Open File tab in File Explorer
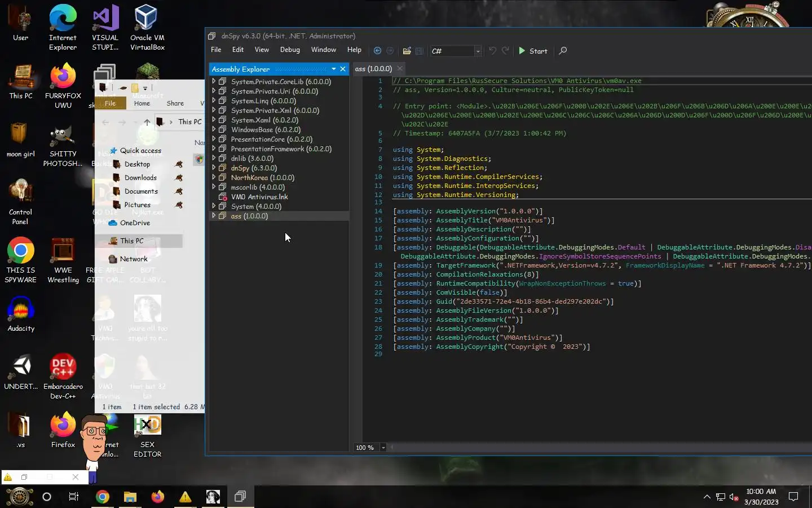The width and height of the screenshot is (812, 508). (111, 103)
